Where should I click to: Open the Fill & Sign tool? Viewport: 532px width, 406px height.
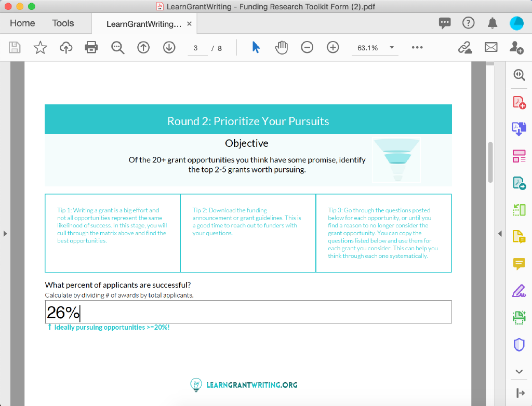click(x=518, y=291)
